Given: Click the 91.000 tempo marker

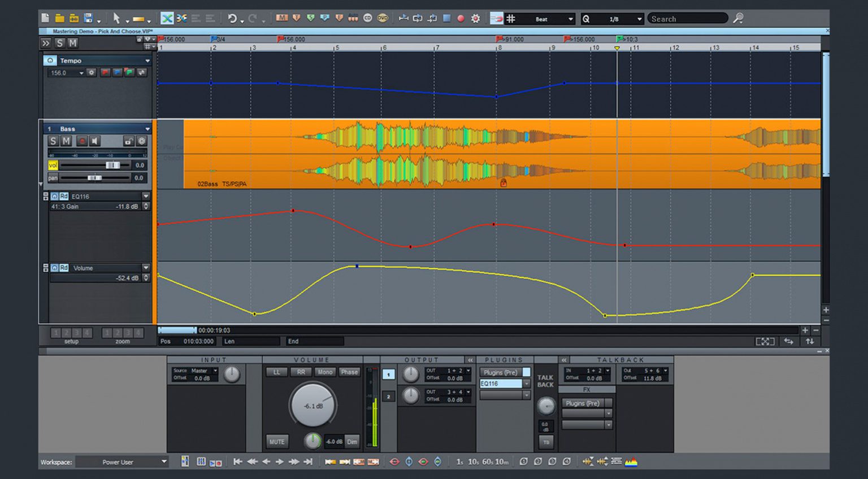Looking at the screenshot, I should pyautogui.click(x=511, y=39).
